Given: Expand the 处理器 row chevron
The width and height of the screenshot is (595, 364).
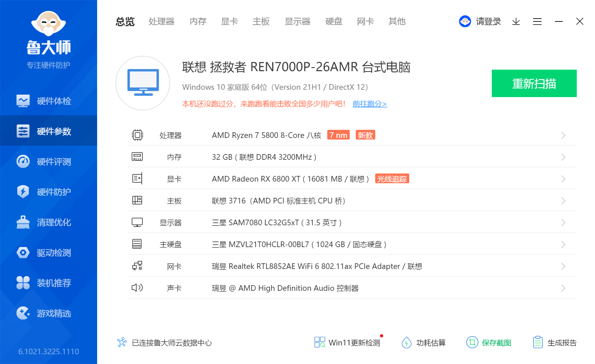Looking at the screenshot, I should pyautogui.click(x=563, y=135).
